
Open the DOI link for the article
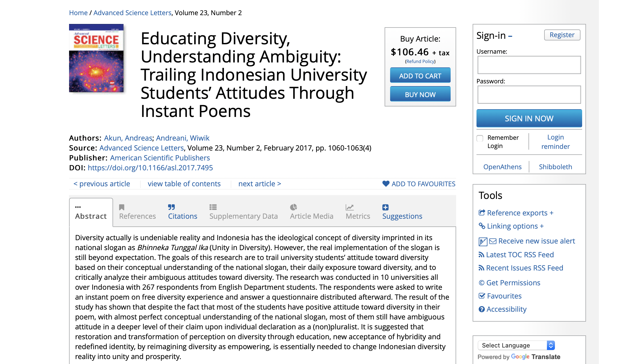[x=150, y=168]
